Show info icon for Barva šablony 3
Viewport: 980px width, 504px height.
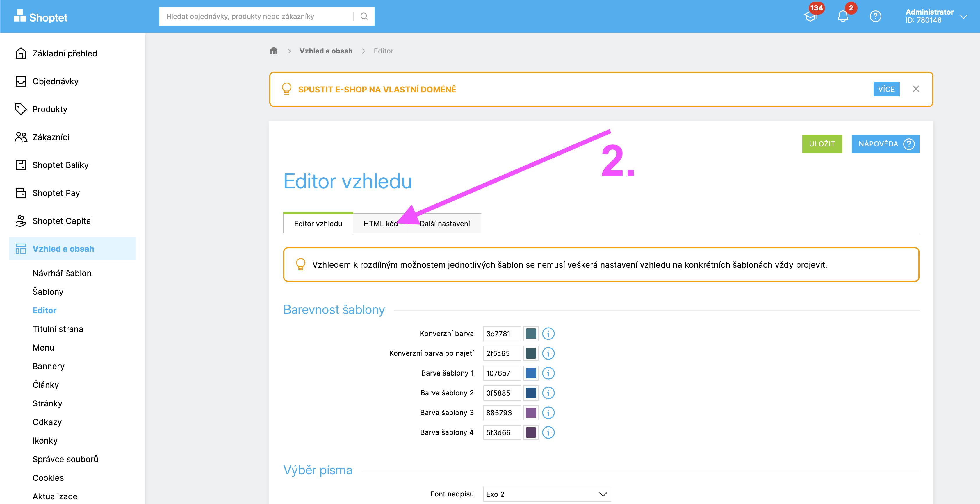548,413
